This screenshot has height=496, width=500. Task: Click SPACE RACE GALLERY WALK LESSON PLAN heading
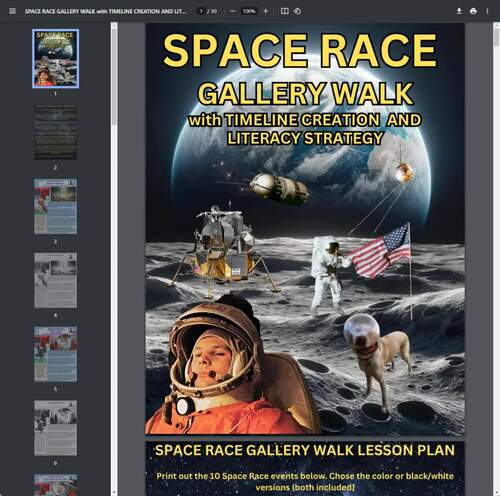(305, 450)
